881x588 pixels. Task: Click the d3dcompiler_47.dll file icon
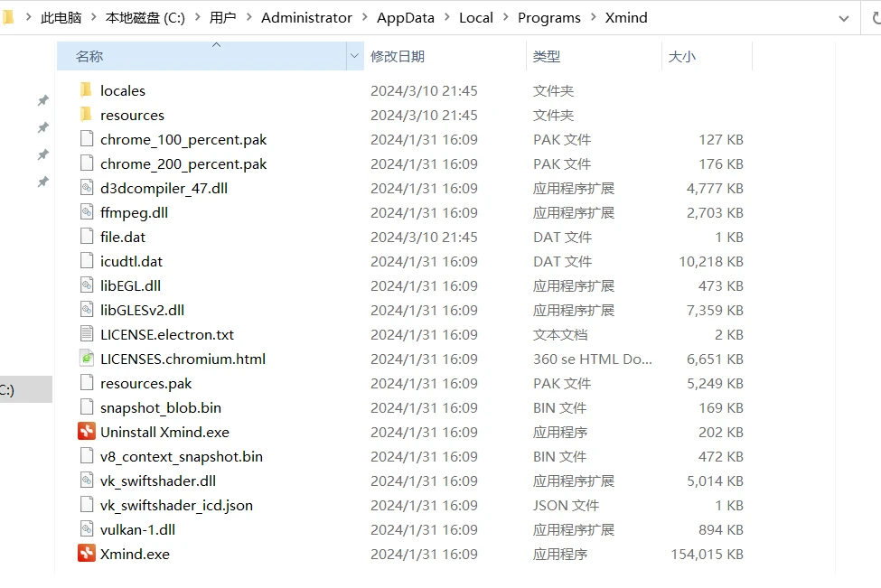(87, 188)
